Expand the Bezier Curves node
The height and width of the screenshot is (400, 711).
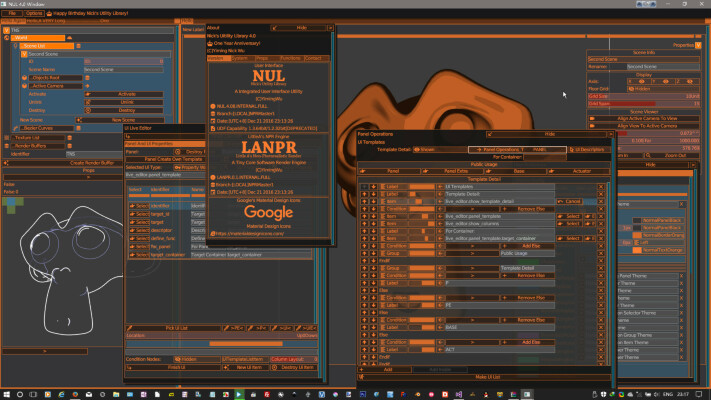[13, 128]
